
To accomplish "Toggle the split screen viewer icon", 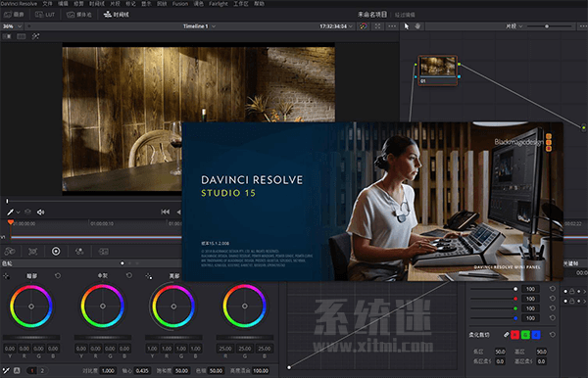I will click(x=21, y=36).
